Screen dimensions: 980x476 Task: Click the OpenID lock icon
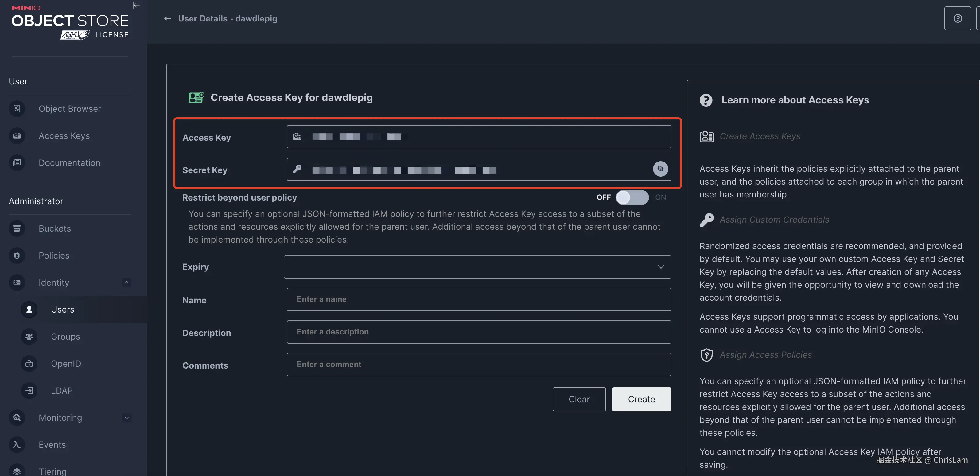tap(29, 363)
